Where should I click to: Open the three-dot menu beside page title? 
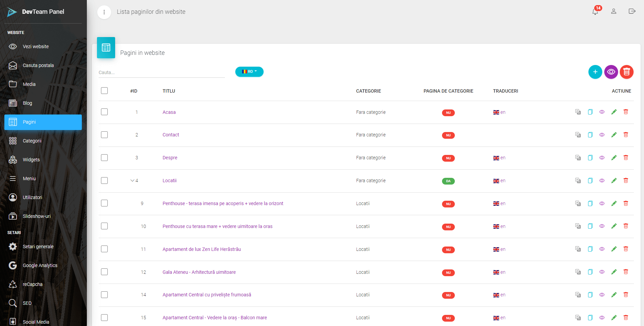pyautogui.click(x=104, y=12)
